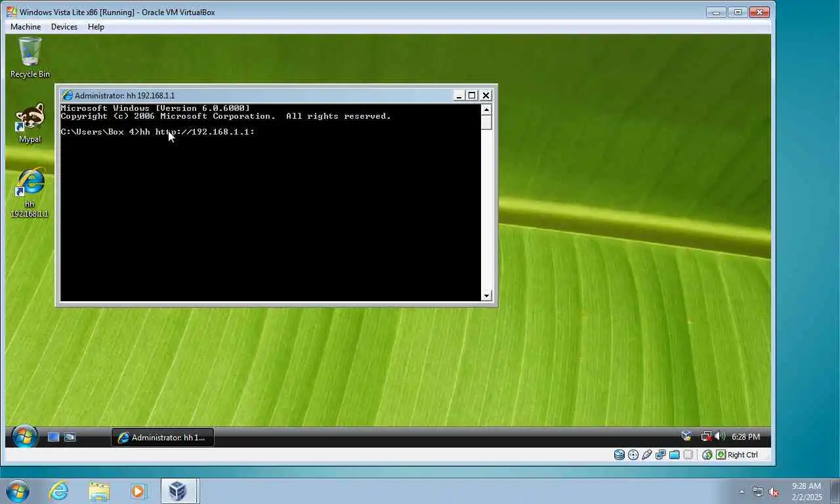Open the guest network status tray icon
Screen dimensions: 840x504
(706, 436)
